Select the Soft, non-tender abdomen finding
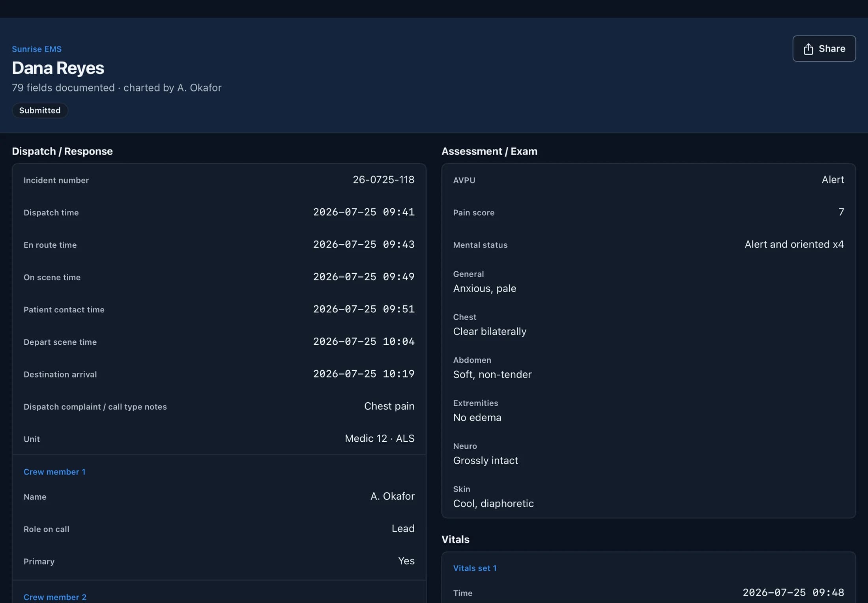 (x=492, y=374)
